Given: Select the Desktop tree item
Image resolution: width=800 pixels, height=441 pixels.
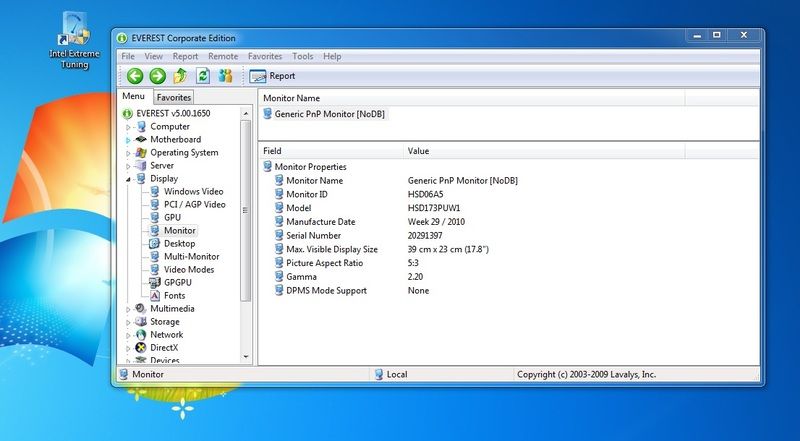Looking at the screenshot, I should [180, 243].
